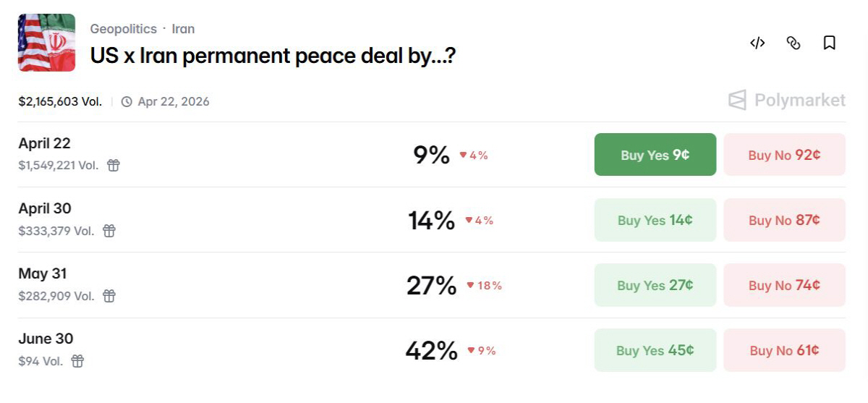Click the clock icon beside Apr 22, 2026
This screenshot has height=403, width=868.
127,102
